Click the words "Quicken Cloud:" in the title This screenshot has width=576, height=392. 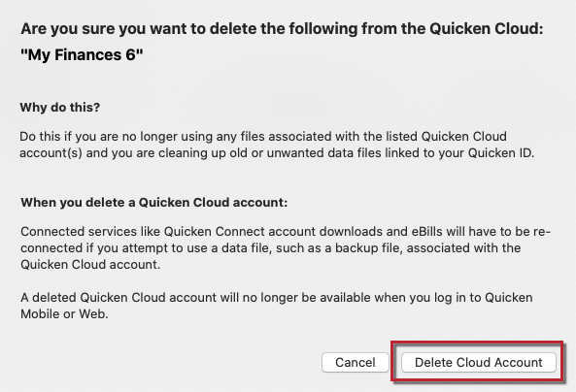(487, 29)
